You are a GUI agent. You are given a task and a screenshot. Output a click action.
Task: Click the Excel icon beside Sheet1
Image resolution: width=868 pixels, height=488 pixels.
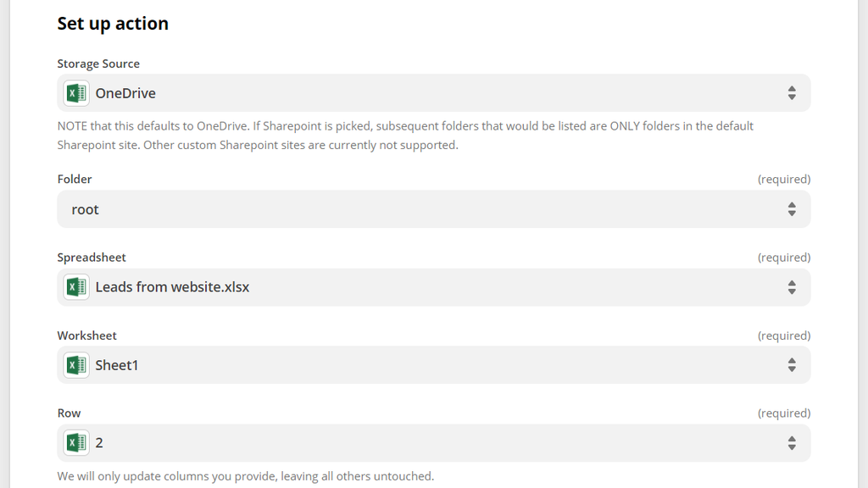pyautogui.click(x=76, y=365)
